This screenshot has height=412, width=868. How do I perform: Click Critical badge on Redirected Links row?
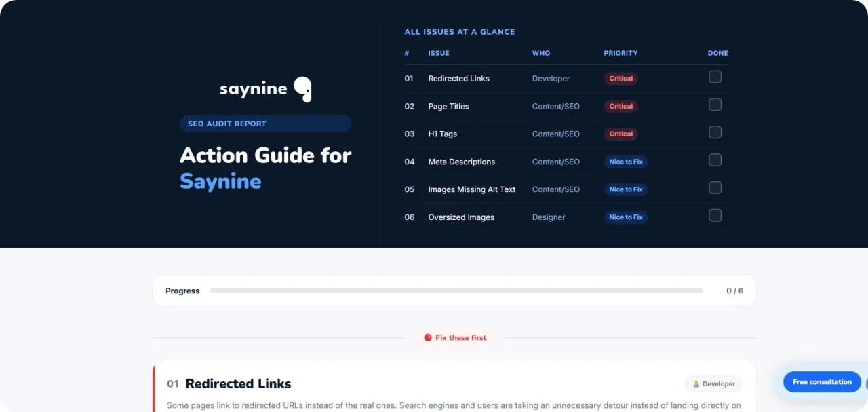(x=621, y=79)
